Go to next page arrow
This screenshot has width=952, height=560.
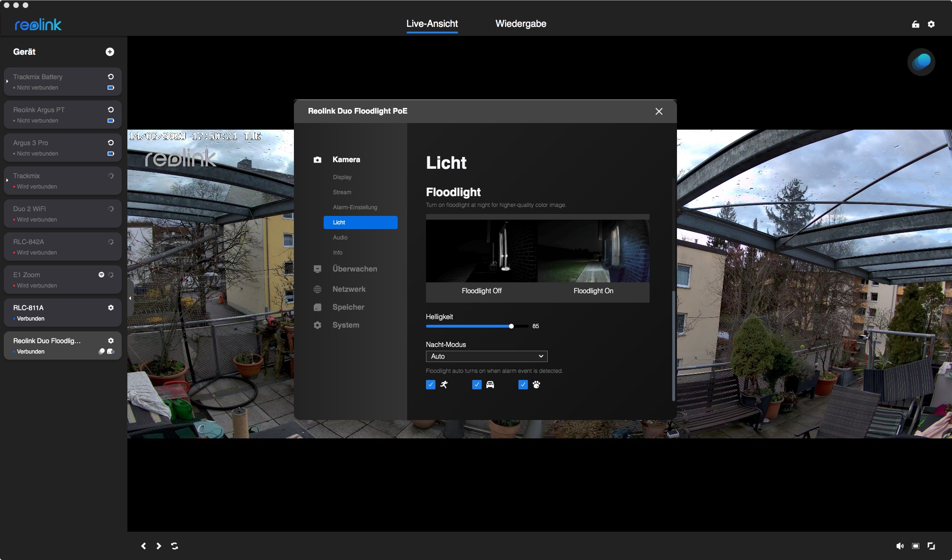click(159, 546)
